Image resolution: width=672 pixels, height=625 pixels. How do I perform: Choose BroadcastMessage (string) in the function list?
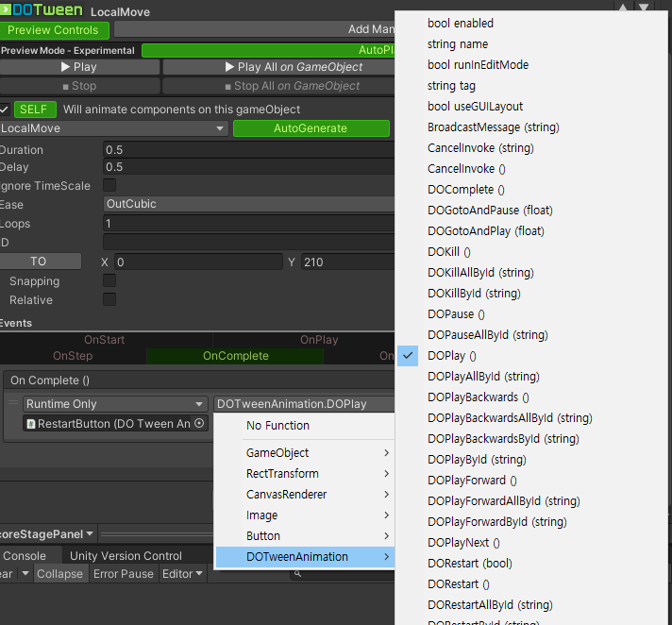(494, 127)
